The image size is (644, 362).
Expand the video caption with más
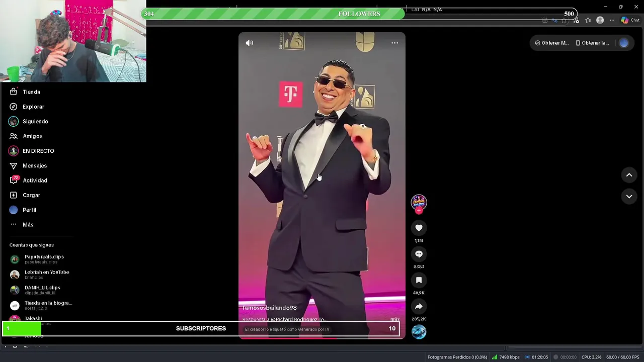click(394, 319)
